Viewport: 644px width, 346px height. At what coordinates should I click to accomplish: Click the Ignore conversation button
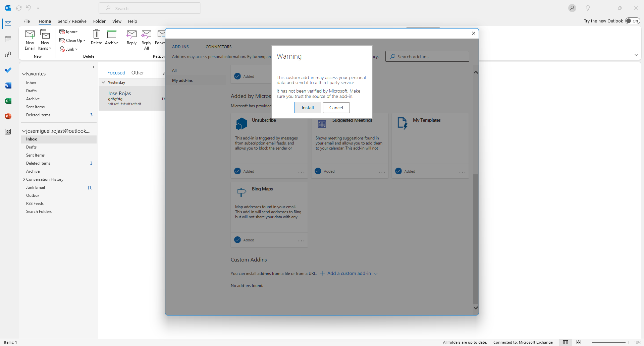coord(68,32)
